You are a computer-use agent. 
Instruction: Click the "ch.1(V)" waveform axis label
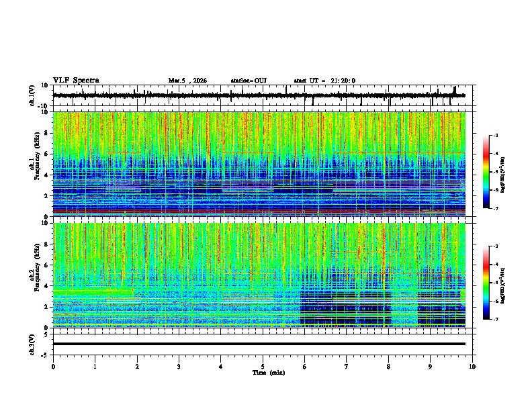pyautogui.click(x=32, y=95)
